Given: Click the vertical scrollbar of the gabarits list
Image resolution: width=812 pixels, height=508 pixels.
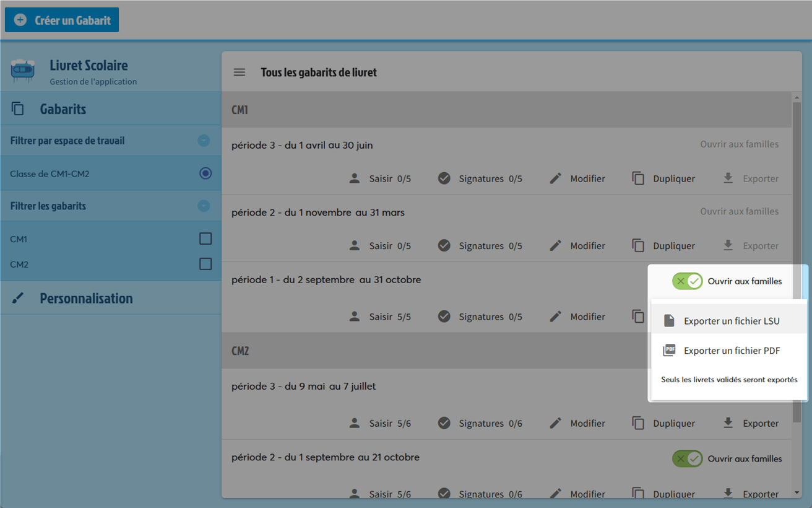Looking at the screenshot, I should click(797, 186).
